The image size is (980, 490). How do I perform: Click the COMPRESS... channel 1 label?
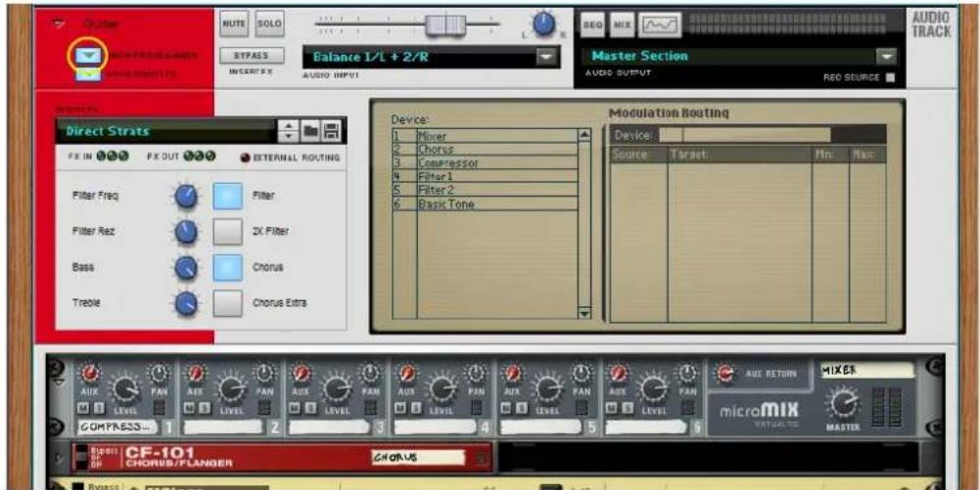[x=117, y=427]
